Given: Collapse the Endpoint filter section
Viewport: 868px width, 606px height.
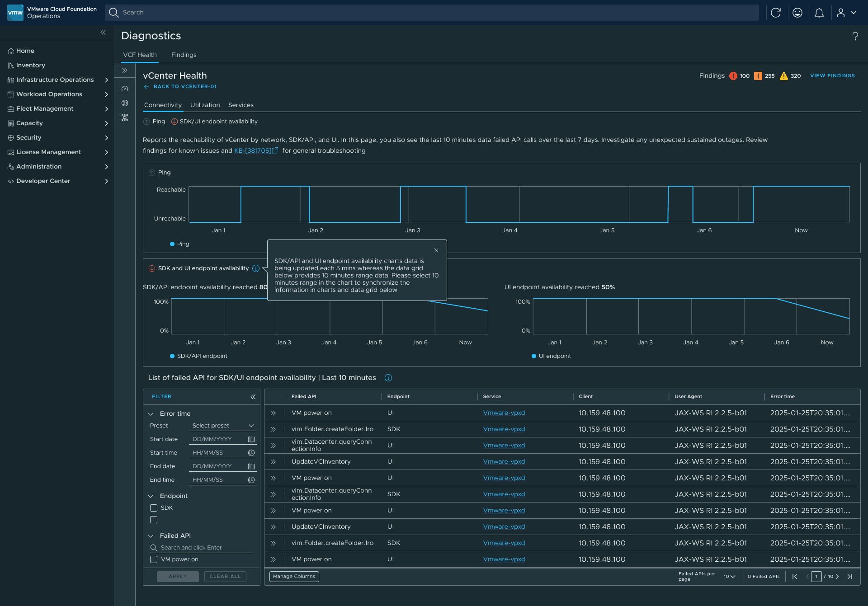Looking at the screenshot, I should [151, 496].
